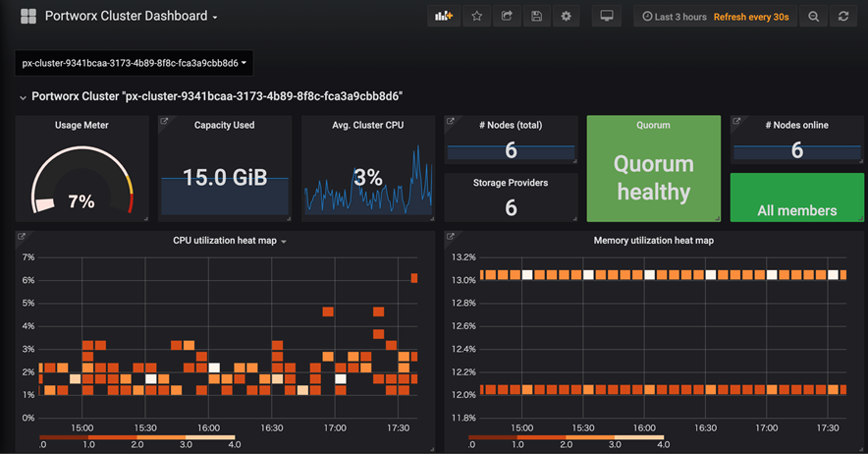Click Memory utilization heat map title
This screenshot has width=868, height=454.
(x=654, y=241)
